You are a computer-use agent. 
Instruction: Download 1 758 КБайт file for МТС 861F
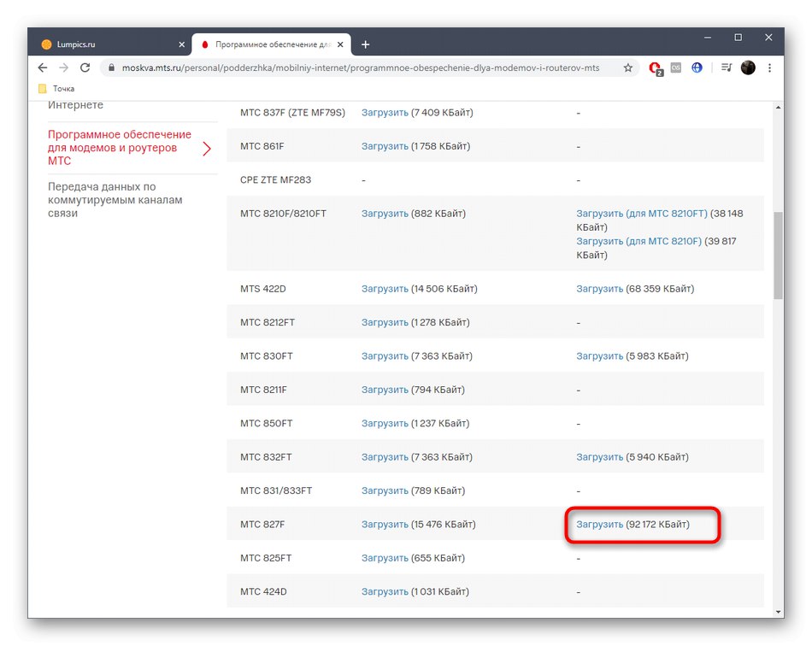click(385, 146)
